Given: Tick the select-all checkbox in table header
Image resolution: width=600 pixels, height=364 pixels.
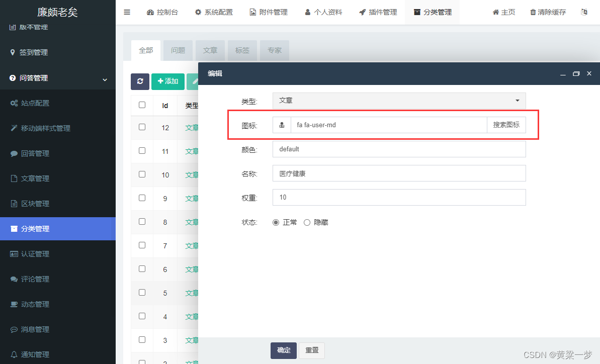Looking at the screenshot, I should [x=141, y=105].
